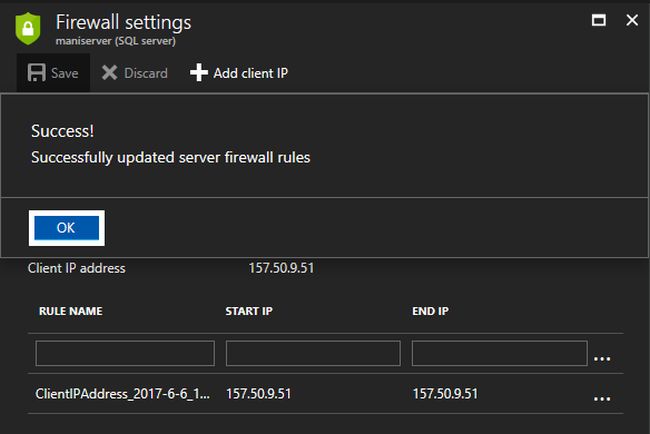Click the empty End IP input box

pos(499,353)
